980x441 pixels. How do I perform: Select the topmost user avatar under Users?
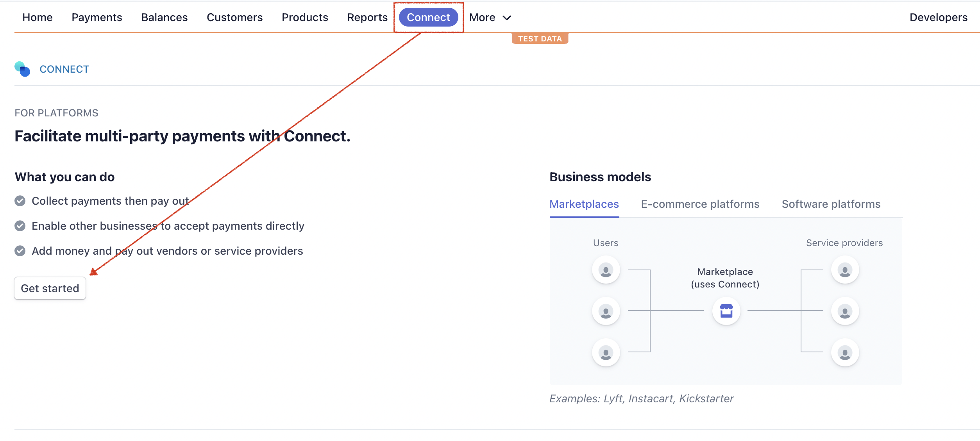click(x=606, y=269)
